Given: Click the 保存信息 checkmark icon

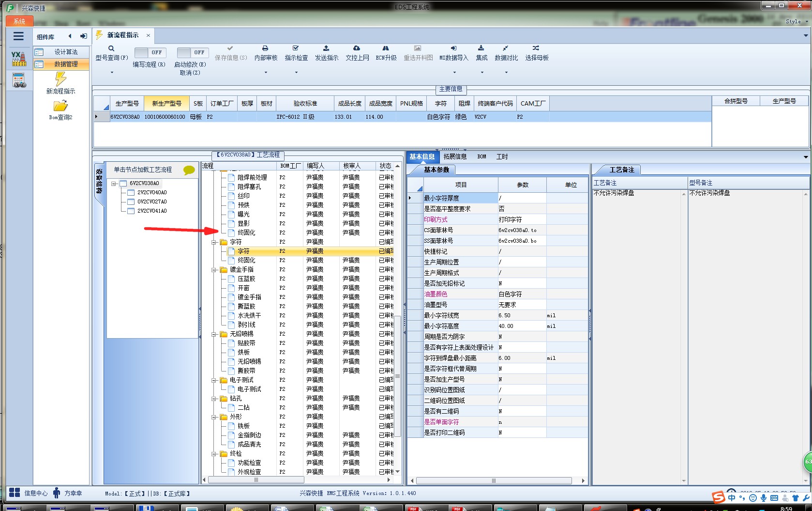Looking at the screenshot, I should point(230,48).
